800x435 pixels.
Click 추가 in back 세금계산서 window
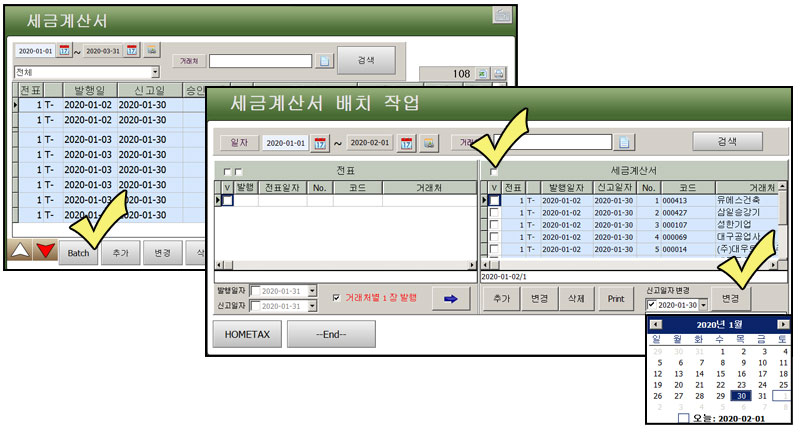(x=120, y=253)
